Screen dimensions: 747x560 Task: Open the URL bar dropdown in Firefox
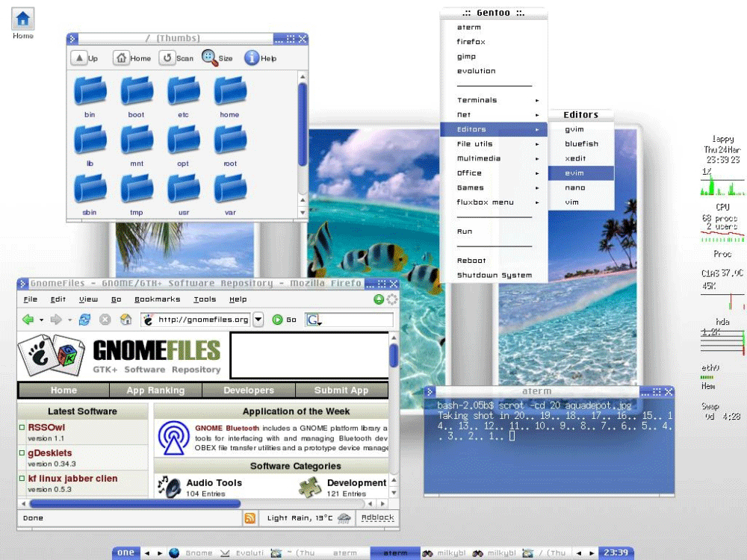(x=258, y=320)
